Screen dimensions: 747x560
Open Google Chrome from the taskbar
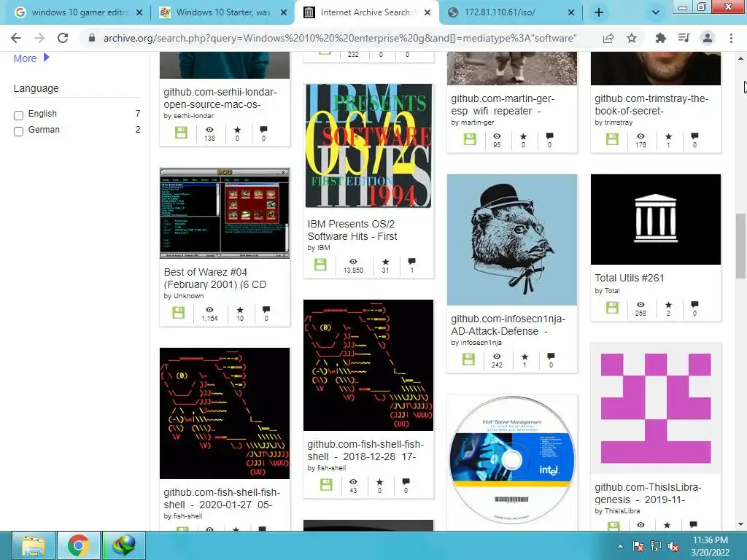pos(79,545)
